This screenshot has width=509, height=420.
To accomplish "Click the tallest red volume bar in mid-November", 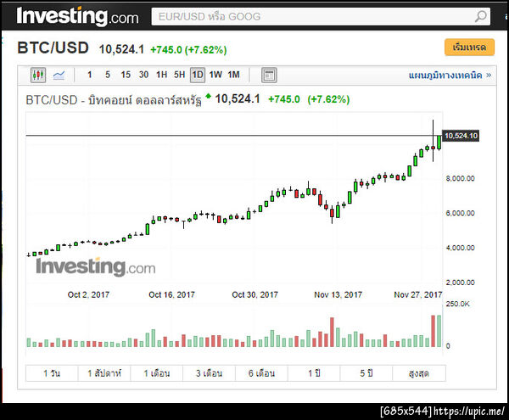I will point(332,332).
